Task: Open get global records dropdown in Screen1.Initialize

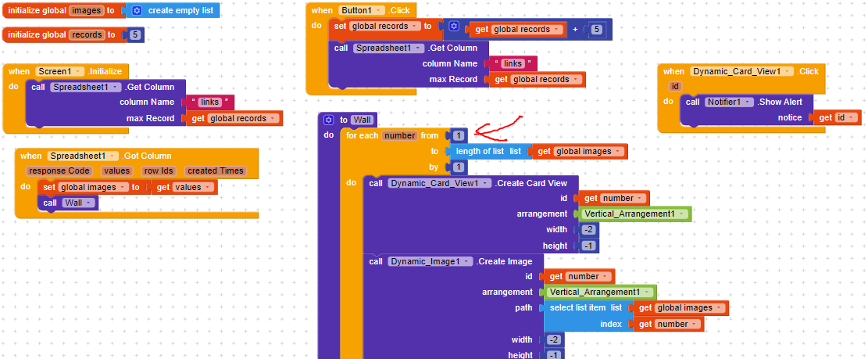Action: coord(272,118)
